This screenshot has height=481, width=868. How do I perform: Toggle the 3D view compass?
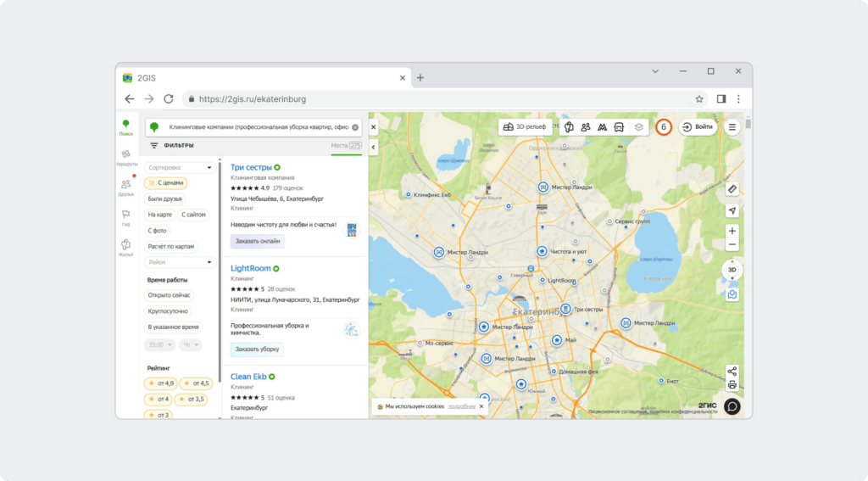tap(732, 270)
